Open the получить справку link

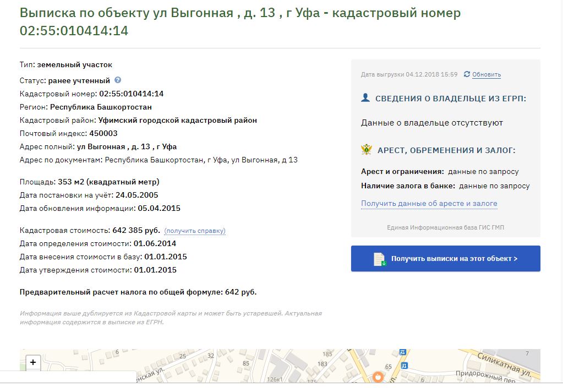[x=195, y=231]
